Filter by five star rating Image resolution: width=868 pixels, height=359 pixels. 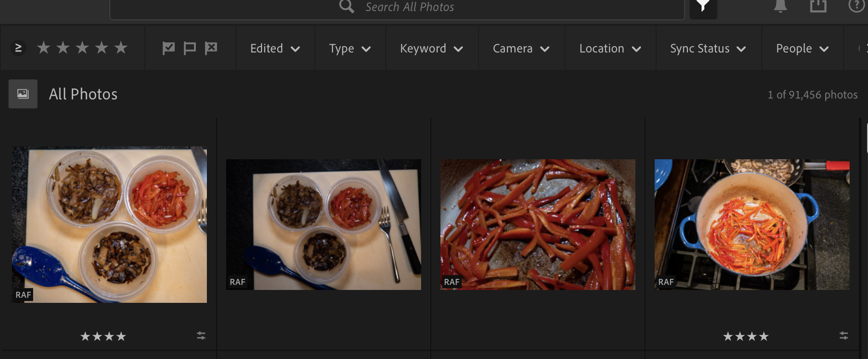coord(121,48)
